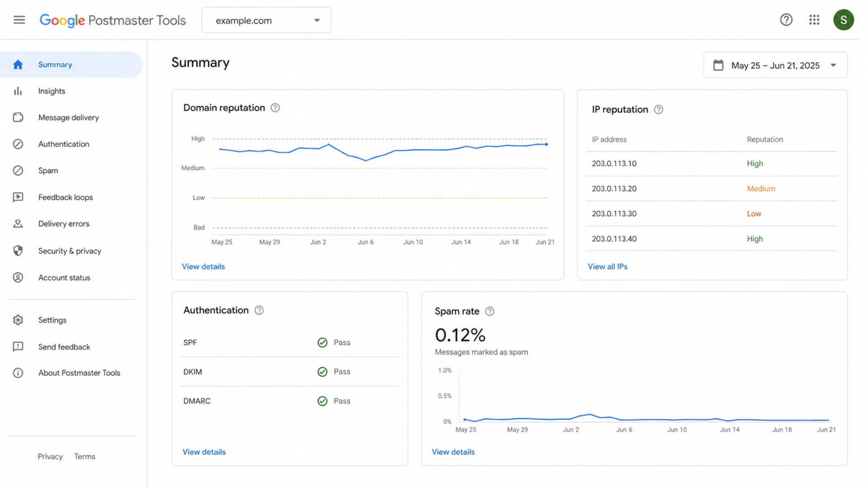Screen dimensions: 868x488
Task: Click the SPF pass checkmark icon
Action: [322, 343]
